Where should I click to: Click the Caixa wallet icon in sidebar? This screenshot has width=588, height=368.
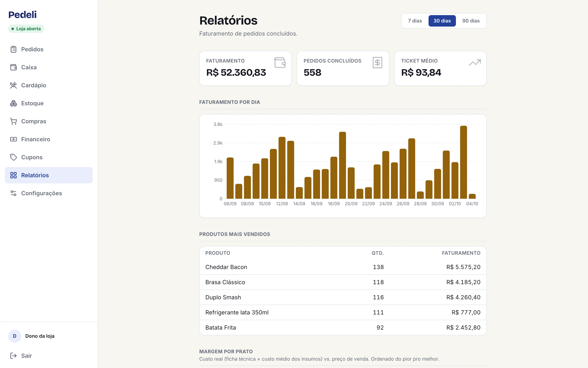[x=13, y=67]
